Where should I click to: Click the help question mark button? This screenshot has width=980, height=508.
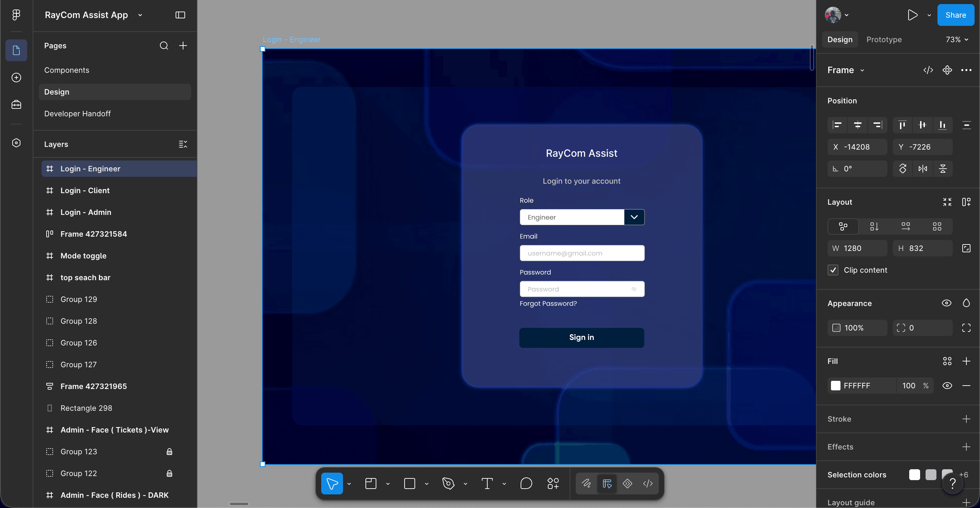click(952, 483)
